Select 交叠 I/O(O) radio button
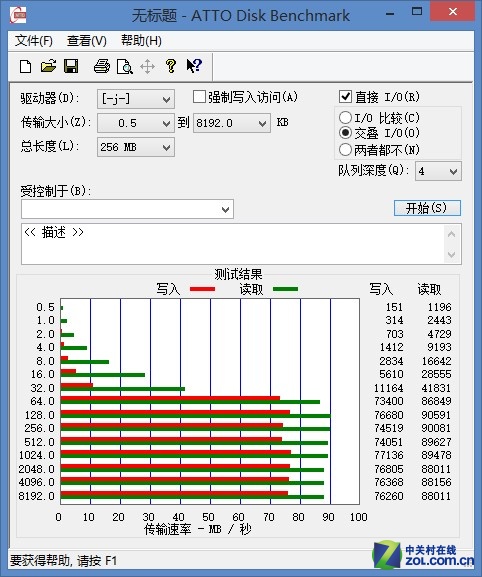This screenshot has height=577, width=482. (x=345, y=132)
